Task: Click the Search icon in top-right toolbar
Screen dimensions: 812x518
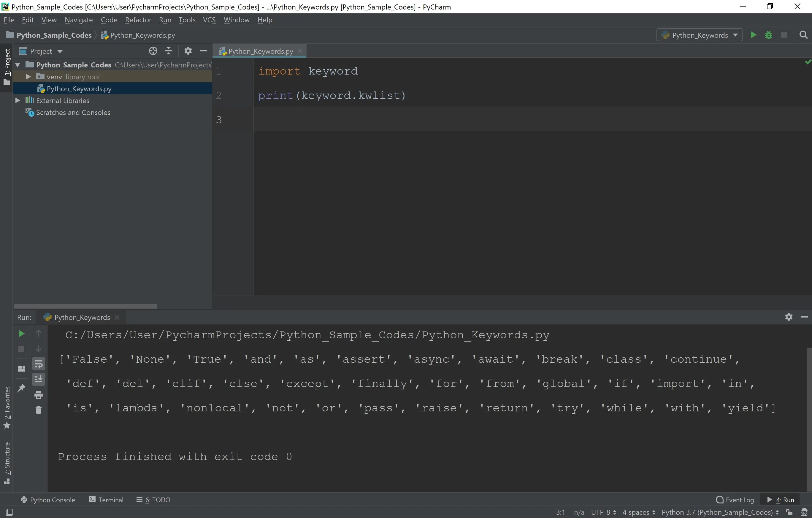Action: [x=804, y=34]
